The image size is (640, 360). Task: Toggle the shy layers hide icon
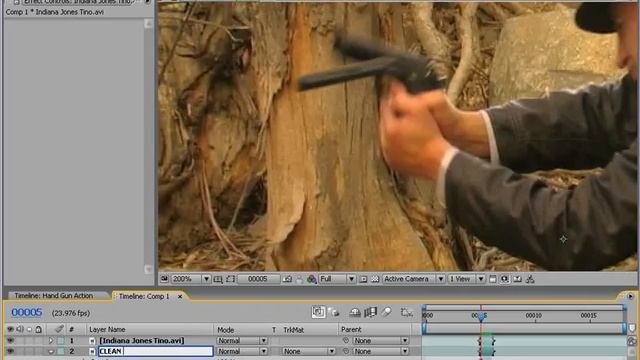(x=355, y=313)
